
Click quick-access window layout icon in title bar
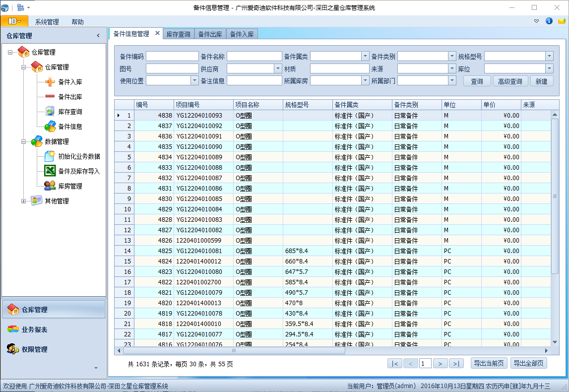pyautogui.click(x=21, y=7)
